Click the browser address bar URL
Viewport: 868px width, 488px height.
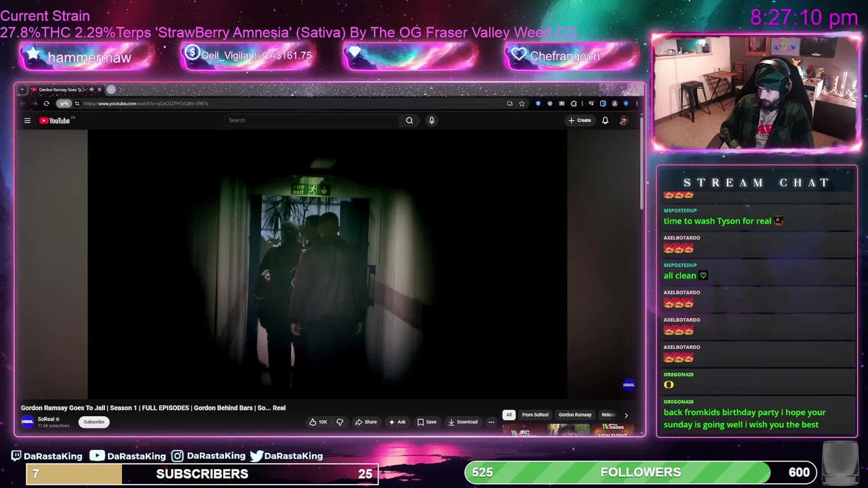146,104
